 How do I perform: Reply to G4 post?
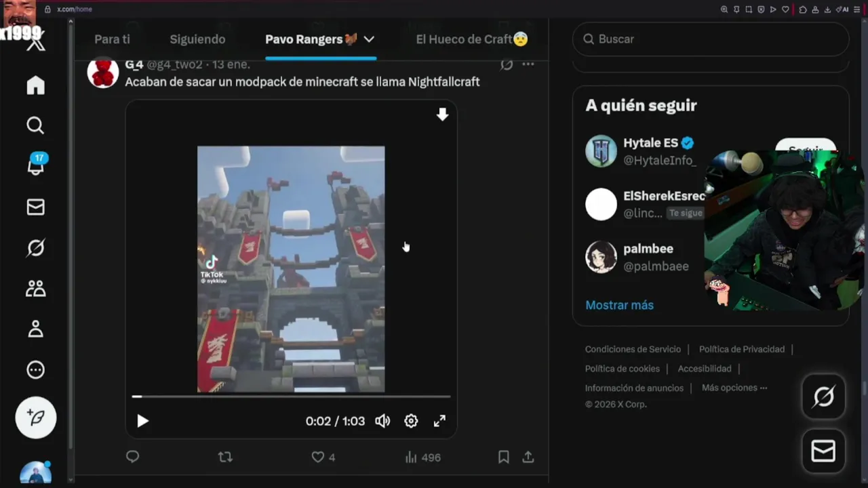133,457
